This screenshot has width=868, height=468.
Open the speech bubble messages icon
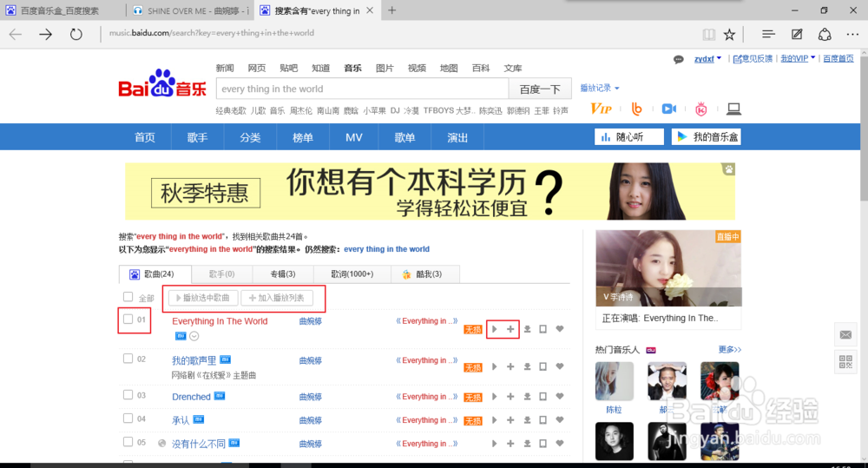pos(678,59)
